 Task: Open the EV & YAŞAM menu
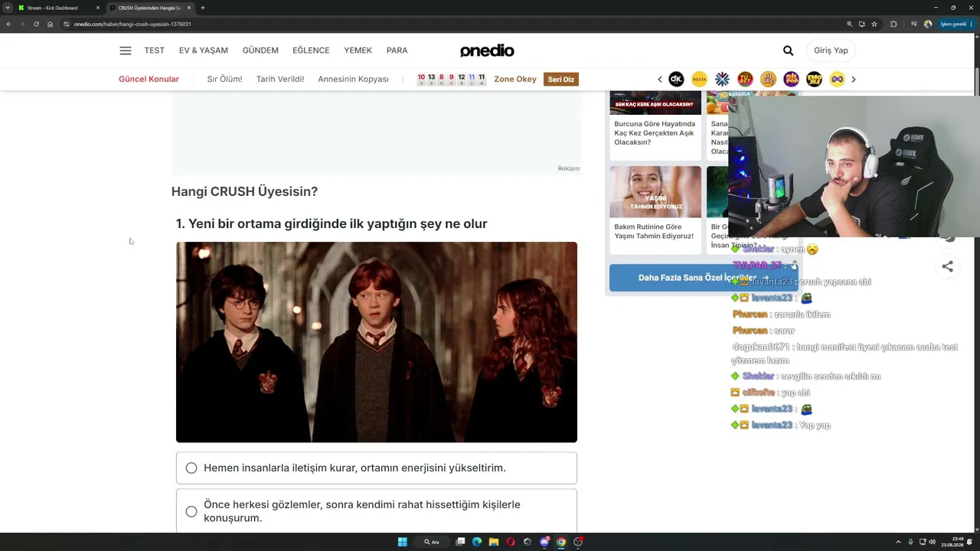pyautogui.click(x=204, y=51)
